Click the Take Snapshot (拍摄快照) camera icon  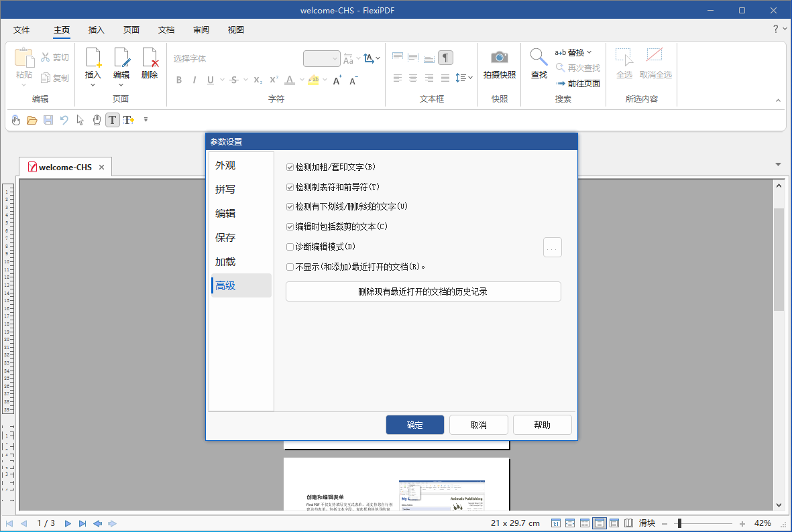point(499,58)
